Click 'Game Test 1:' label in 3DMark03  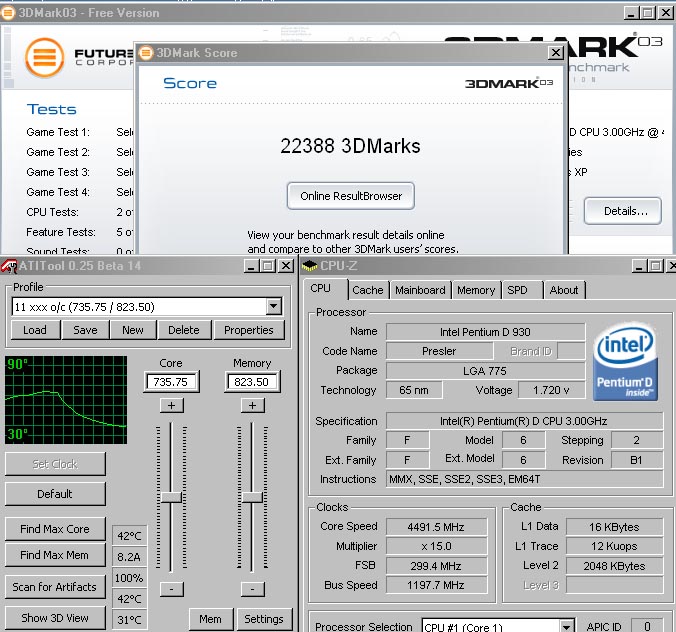58,132
